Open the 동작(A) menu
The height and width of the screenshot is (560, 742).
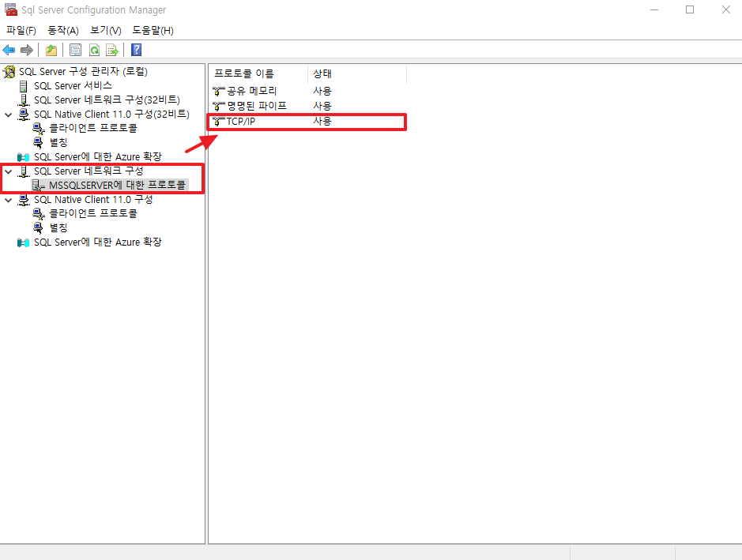click(x=63, y=31)
